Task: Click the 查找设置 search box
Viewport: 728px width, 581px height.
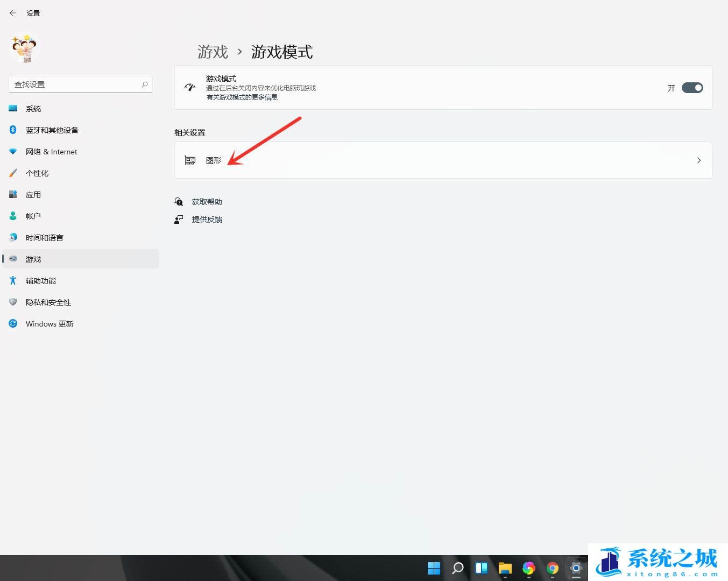Action: [x=80, y=84]
